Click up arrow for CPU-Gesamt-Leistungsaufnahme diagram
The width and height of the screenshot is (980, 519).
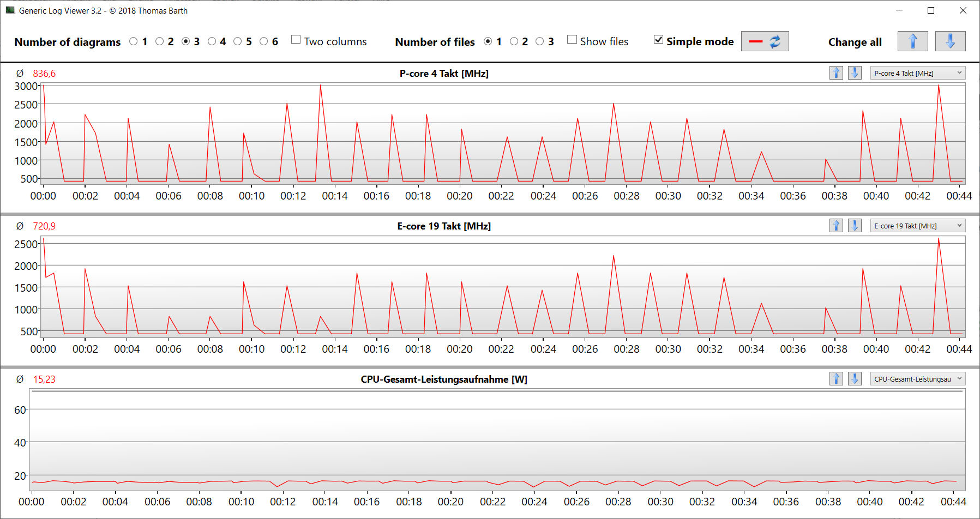click(x=836, y=379)
